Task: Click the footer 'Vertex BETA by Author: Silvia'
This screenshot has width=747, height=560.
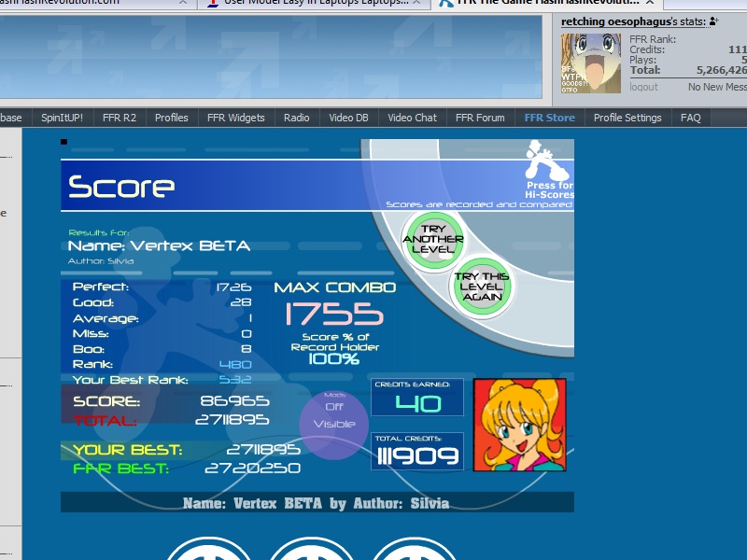Action: click(x=316, y=503)
